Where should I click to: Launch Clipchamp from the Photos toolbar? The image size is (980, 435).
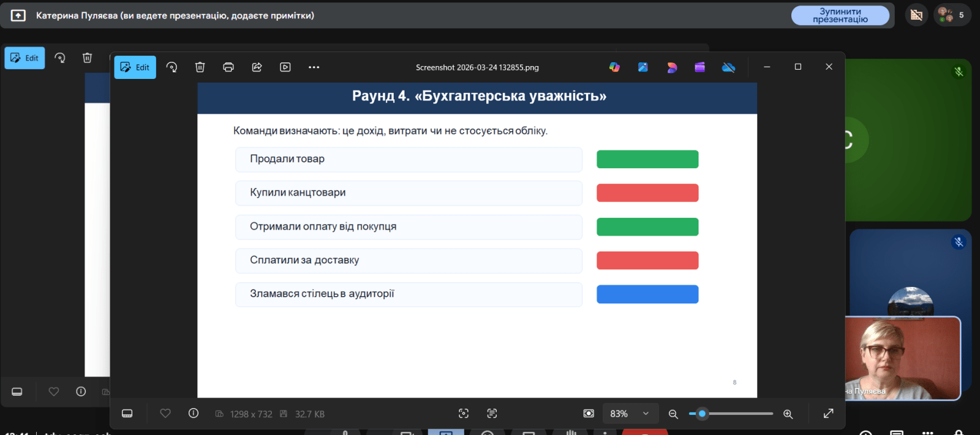(699, 67)
